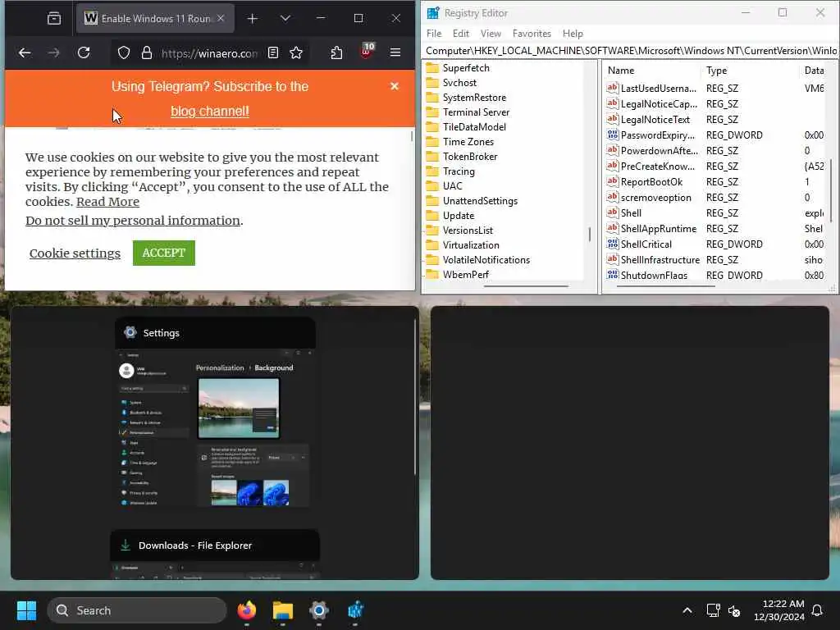The width and height of the screenshot is (840, 630).
Task: Click the site padlock icon
Action: coord(146,52)
